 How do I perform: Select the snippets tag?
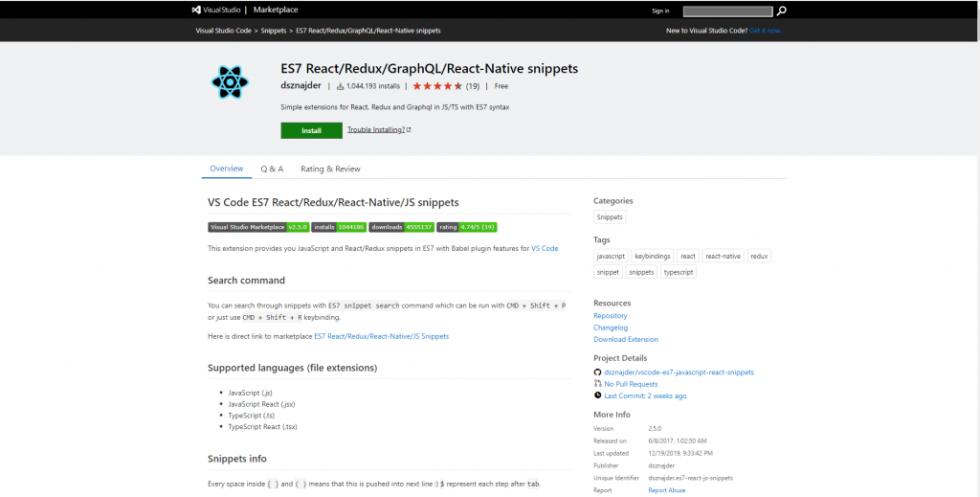[641, 272]
